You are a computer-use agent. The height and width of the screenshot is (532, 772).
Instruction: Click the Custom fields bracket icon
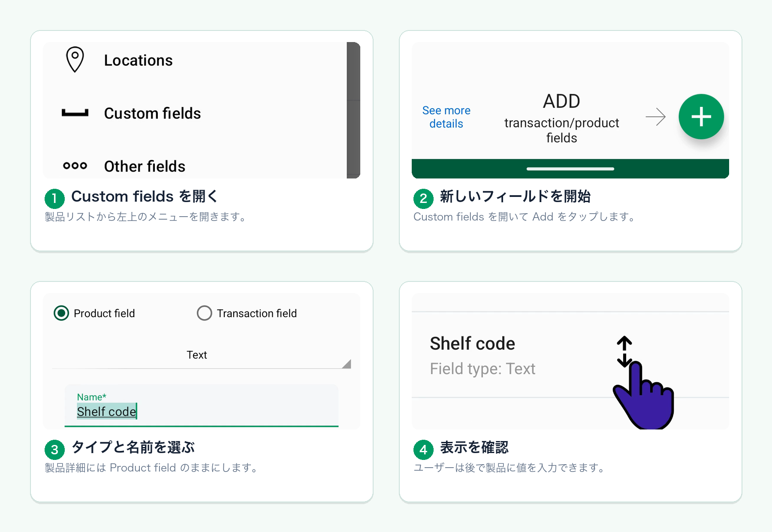pyautogui.click(x=75, y=113)
